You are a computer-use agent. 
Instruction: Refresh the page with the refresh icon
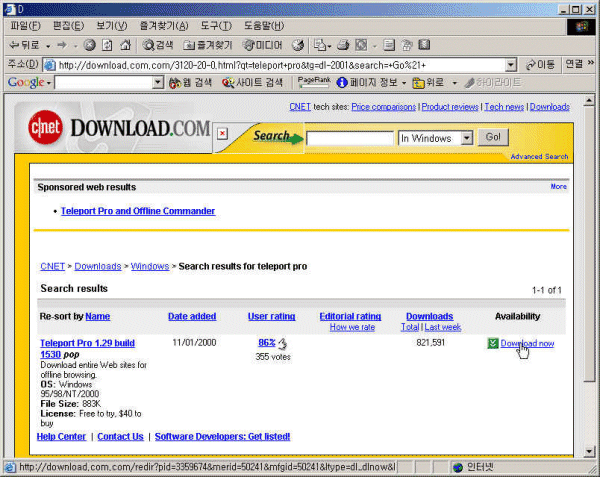pyautogui.click(x=107, y=45)
